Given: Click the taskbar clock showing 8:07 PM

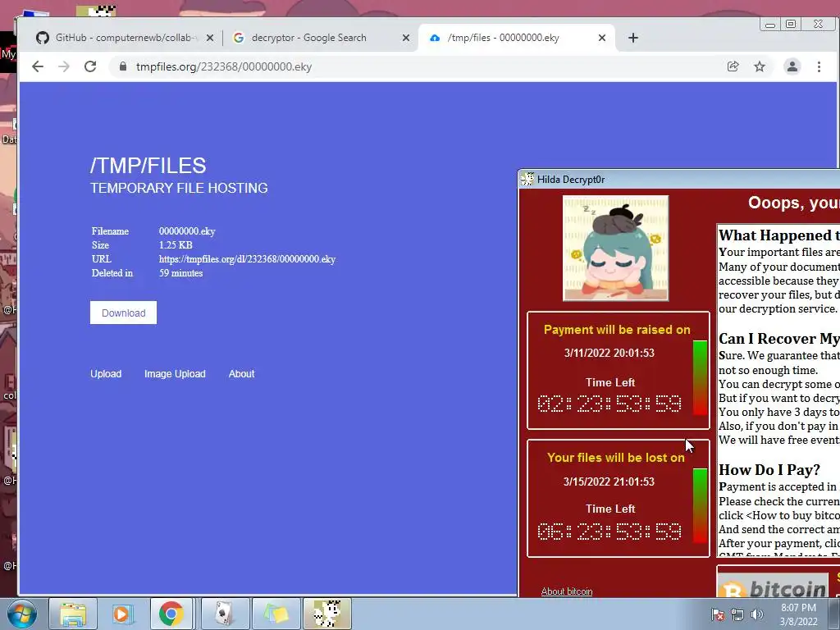Looking at the screenshot, I should [x=798, y=614].
